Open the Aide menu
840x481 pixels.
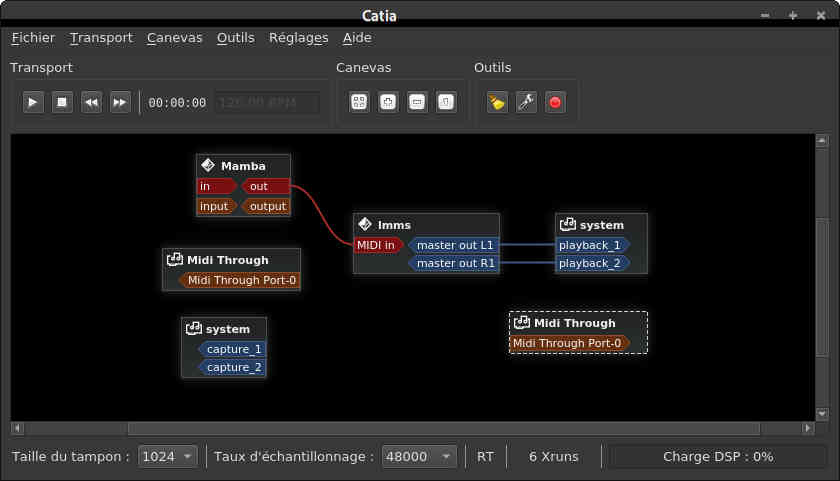click(357, 38)
